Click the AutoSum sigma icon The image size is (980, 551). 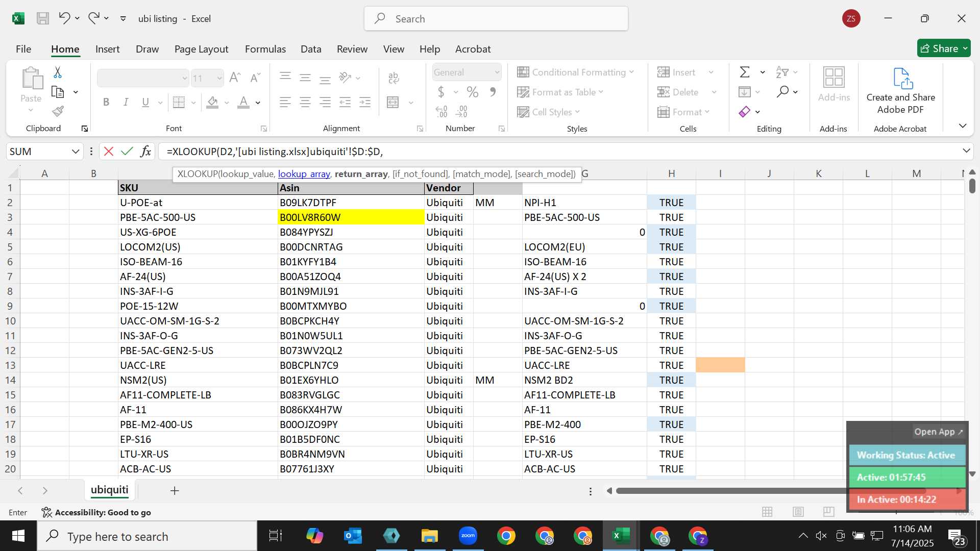pyautogui.click(x=745, y=72)
